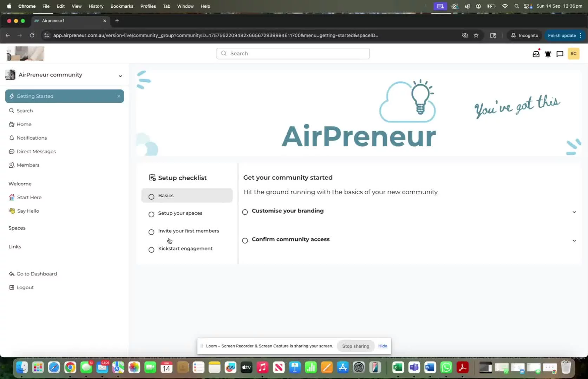Click the Incognito indicator
Image resolution: width=588 pixels, height=379 pixels.
point(524,35)
